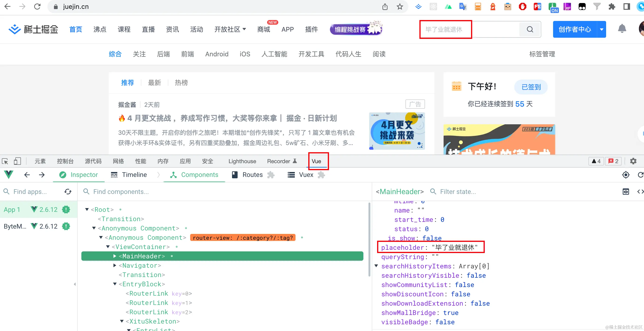Collapse the XituSkeleton node
Screen dimensions: 644x331
tap(122, 321)
